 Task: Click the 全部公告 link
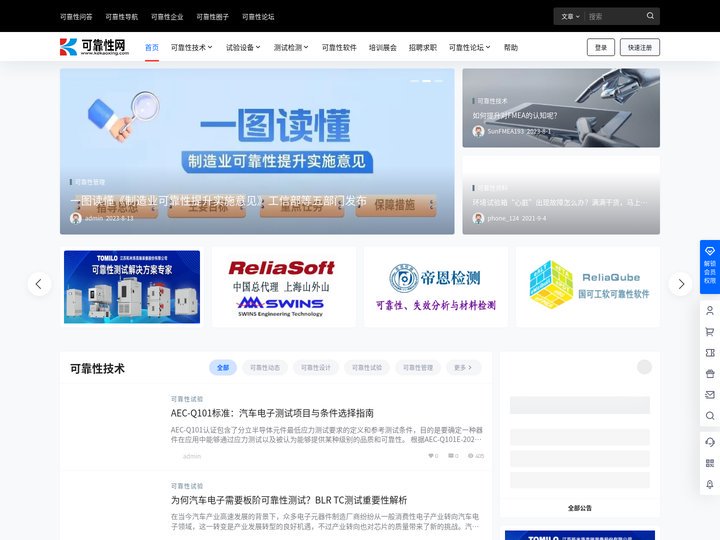coord(579,508)
